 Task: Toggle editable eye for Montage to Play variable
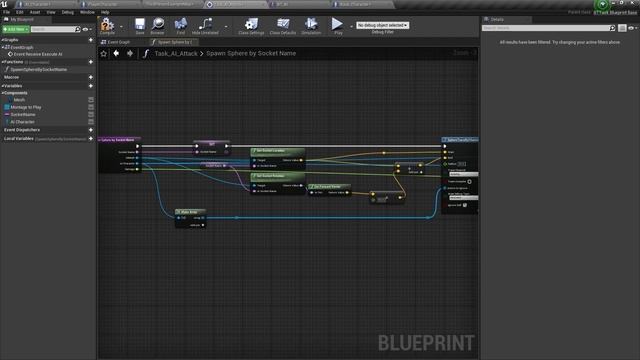(x=91, y=107)
